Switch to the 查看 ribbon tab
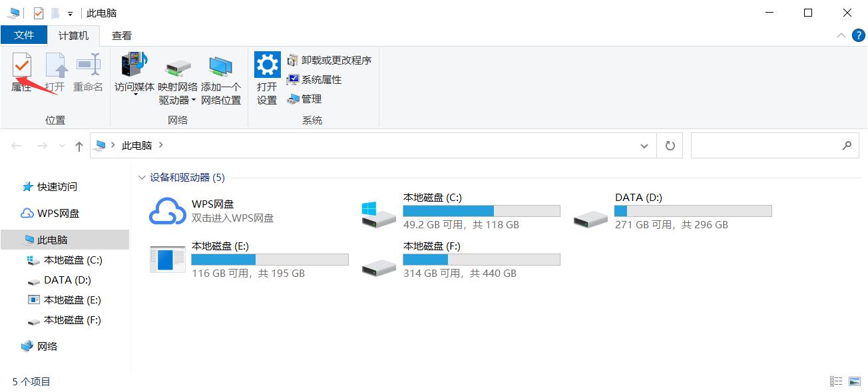Viewport: 868px width, 392px height. [122, 35]
